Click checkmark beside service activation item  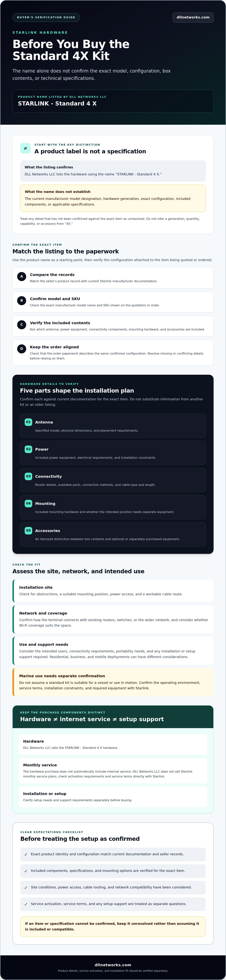(26, 904)
